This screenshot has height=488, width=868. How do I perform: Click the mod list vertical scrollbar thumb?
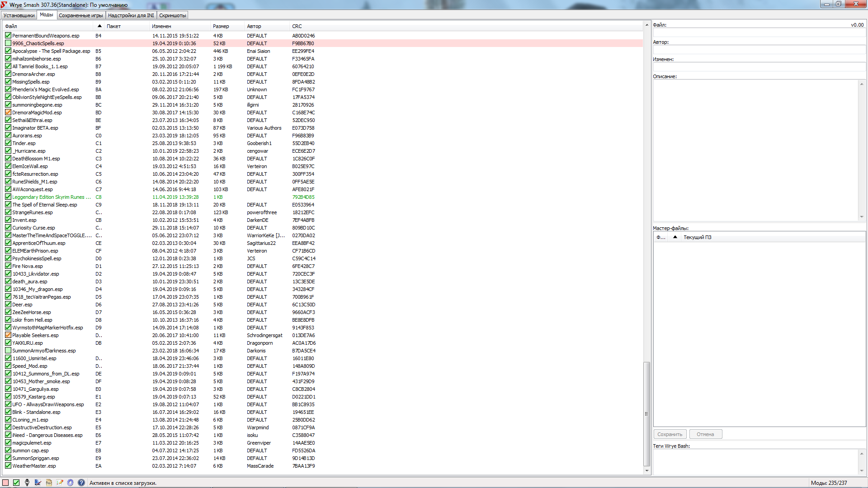(x=646, y=413)
